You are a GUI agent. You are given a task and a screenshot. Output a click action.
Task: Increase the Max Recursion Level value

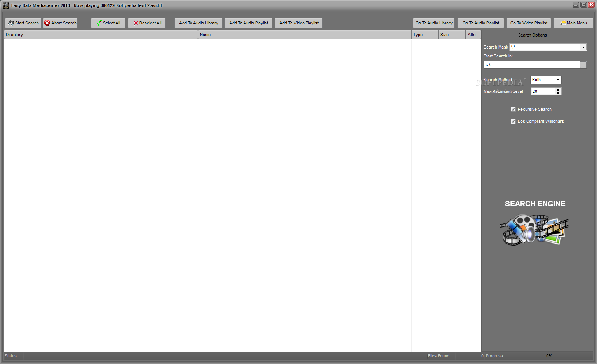pos(558,90)
